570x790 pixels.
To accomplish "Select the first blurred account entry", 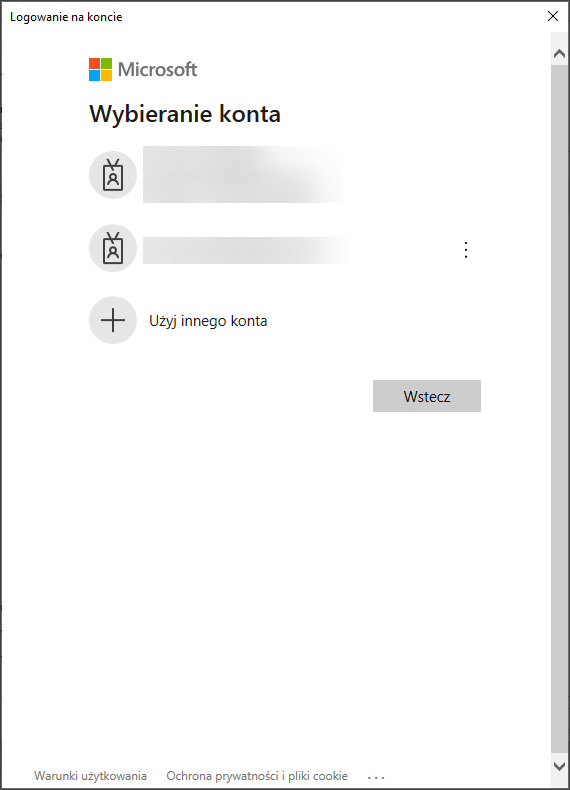I will click(243, 174).
